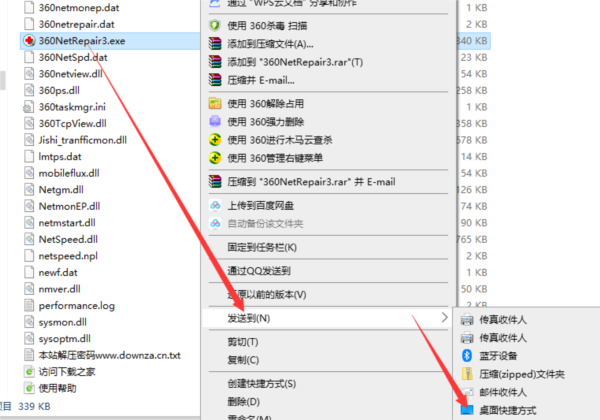
Task: Select 蓝牙设备 in Send To submenu
Action: pyautogui.click(x=527, y=356)
